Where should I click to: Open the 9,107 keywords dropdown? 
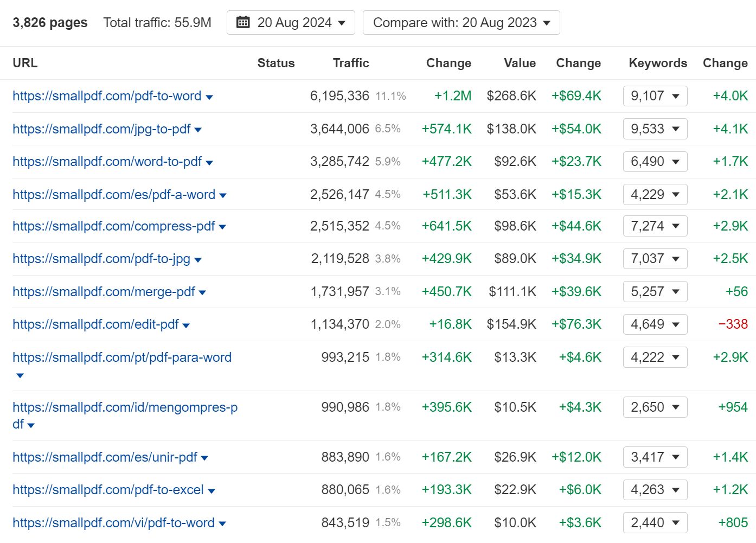point(655,96)
